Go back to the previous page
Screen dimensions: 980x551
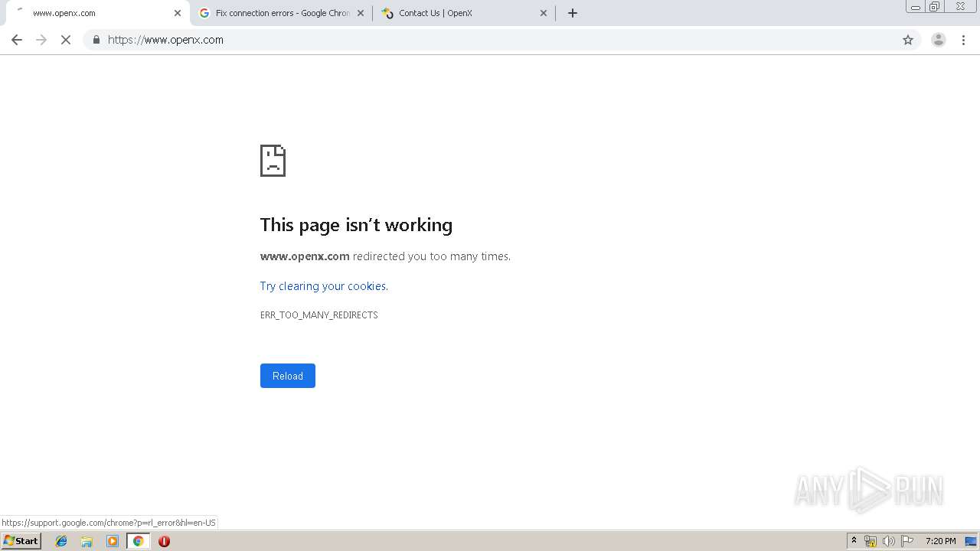pos(17,40)
